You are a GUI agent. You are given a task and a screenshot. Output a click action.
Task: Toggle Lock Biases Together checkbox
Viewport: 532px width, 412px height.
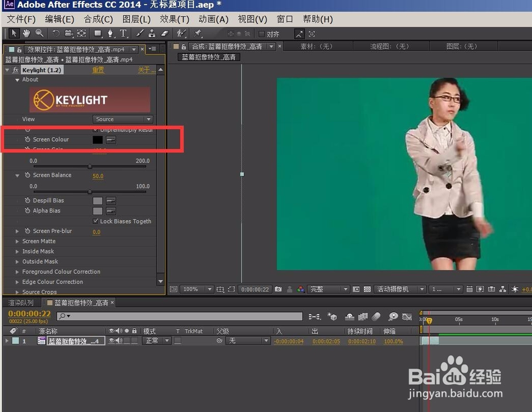pyautogui.click(x=95, y=221)
